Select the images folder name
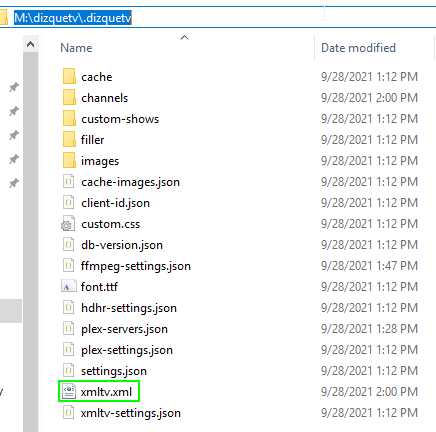This screenshot has height=432, width=436. coord(100,161)
